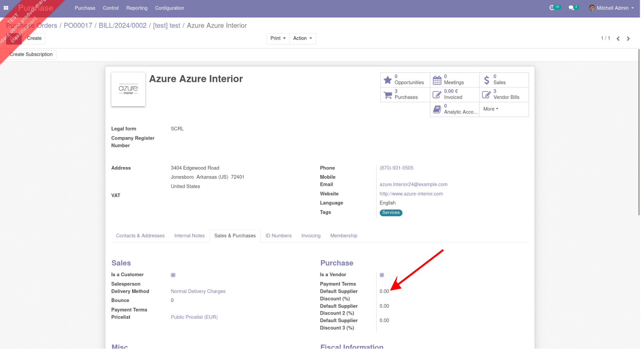Open the Control menu
The width and height of the screenshot is (644, 351).
pyautogui.click(x=111, y=8)
